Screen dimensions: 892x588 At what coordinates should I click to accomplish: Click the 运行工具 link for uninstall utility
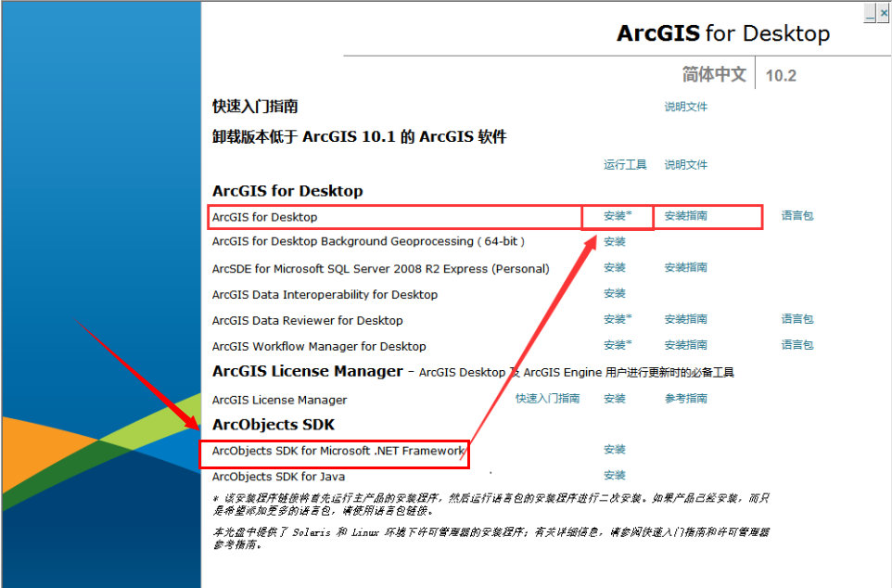(625, 164)
